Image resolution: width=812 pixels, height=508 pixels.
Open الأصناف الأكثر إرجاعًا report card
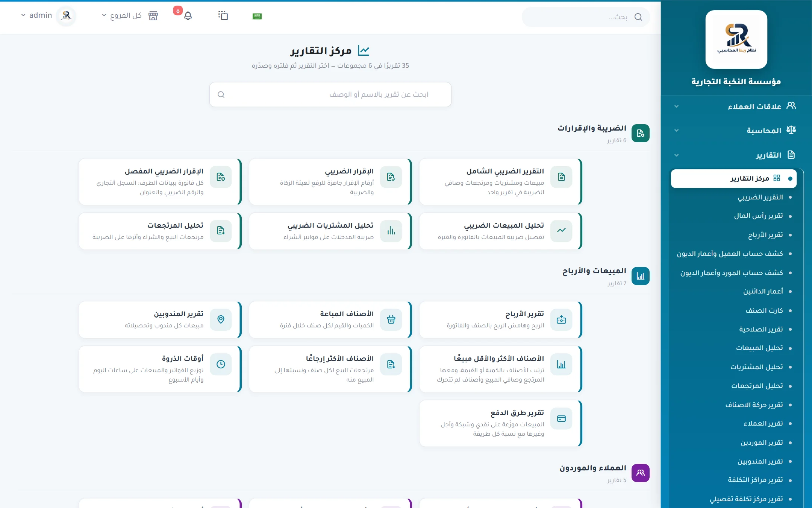pyautogui.click(x=330, y=369)
